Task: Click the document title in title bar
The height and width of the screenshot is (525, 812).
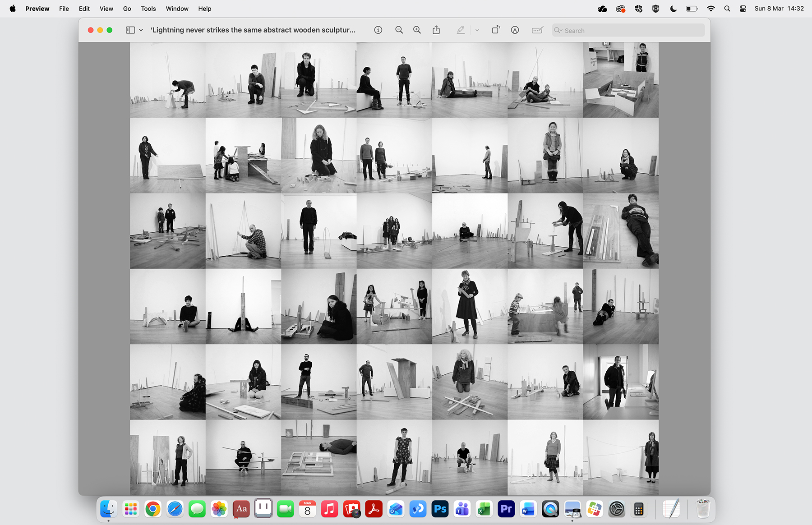Action: [253, 30]
